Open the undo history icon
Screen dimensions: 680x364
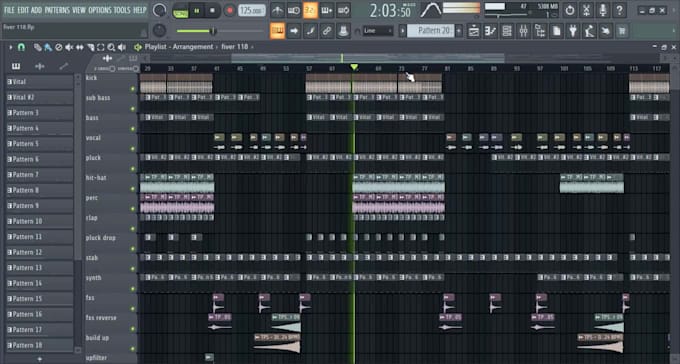(x=570, y=10)
